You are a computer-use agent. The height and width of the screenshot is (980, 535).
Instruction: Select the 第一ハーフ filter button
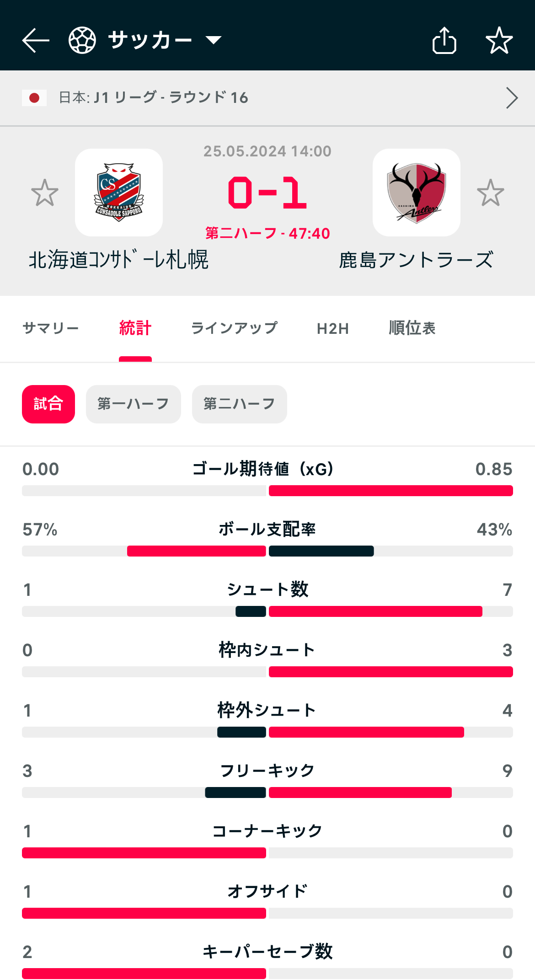pyautogui.click(x=134, y=404)
